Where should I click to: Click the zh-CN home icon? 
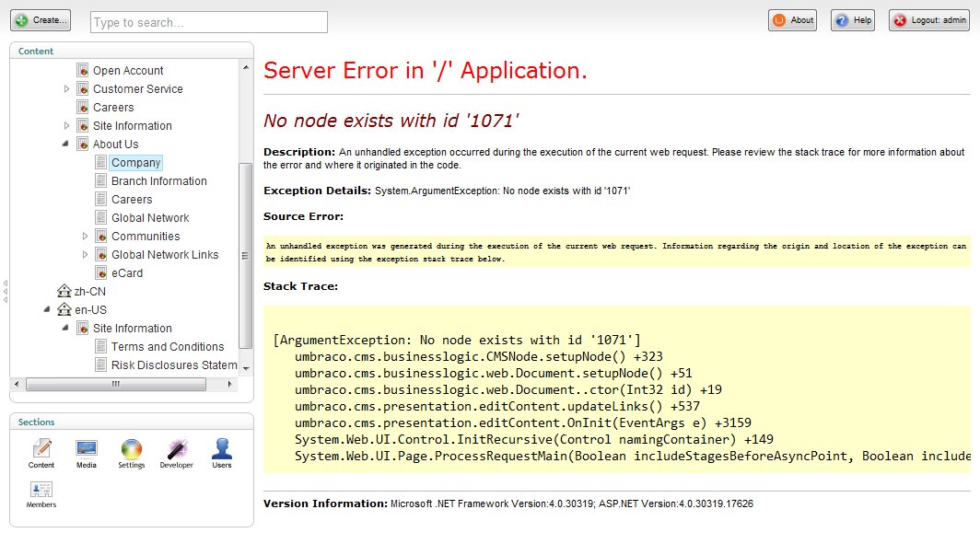tap(64, 291)
